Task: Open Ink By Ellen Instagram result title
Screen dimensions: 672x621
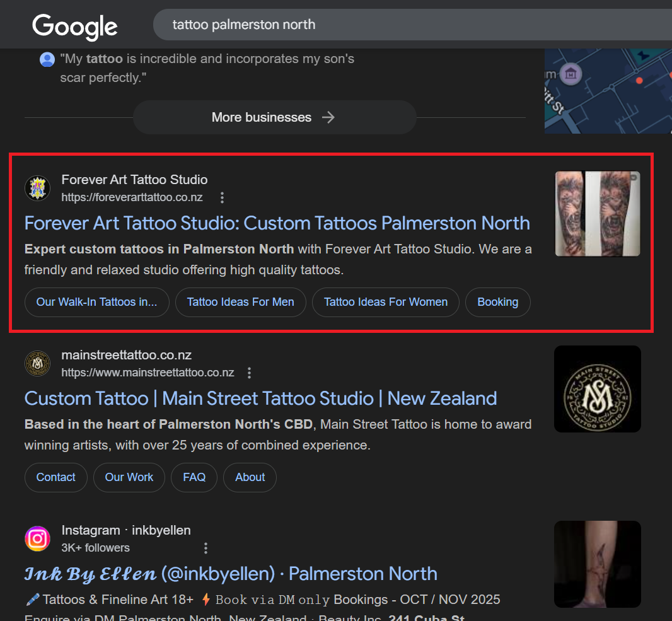Action: click(231, 574)
